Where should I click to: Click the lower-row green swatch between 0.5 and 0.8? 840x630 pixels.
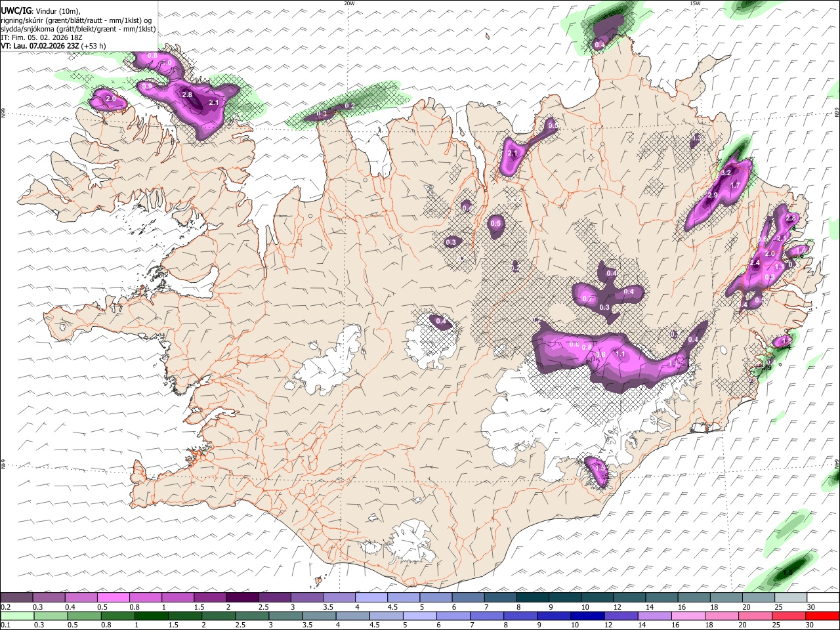pos(117,616)
